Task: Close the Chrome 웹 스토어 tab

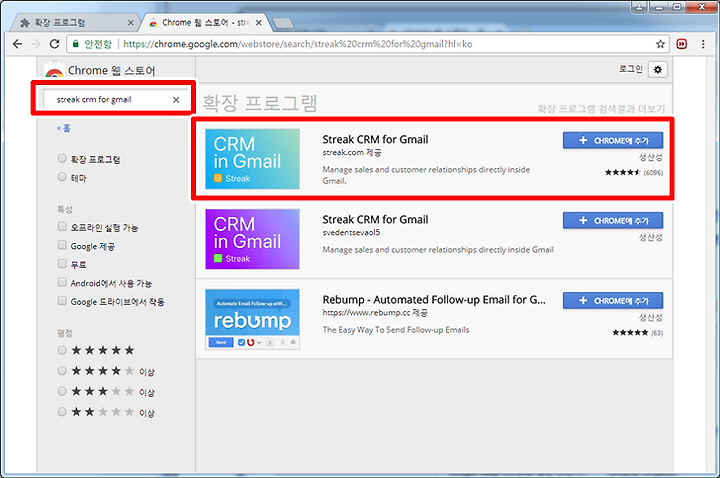Action: pyautogui.click(x=259, y=22)
